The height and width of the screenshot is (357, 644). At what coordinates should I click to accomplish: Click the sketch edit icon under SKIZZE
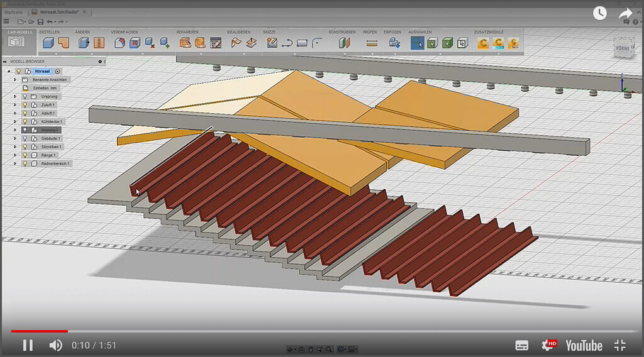tap(272, 43)
